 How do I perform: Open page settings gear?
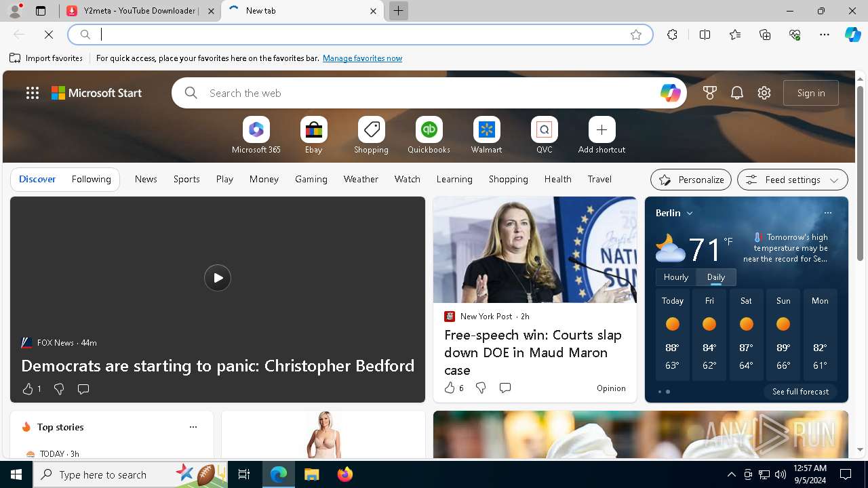(764, 93)
